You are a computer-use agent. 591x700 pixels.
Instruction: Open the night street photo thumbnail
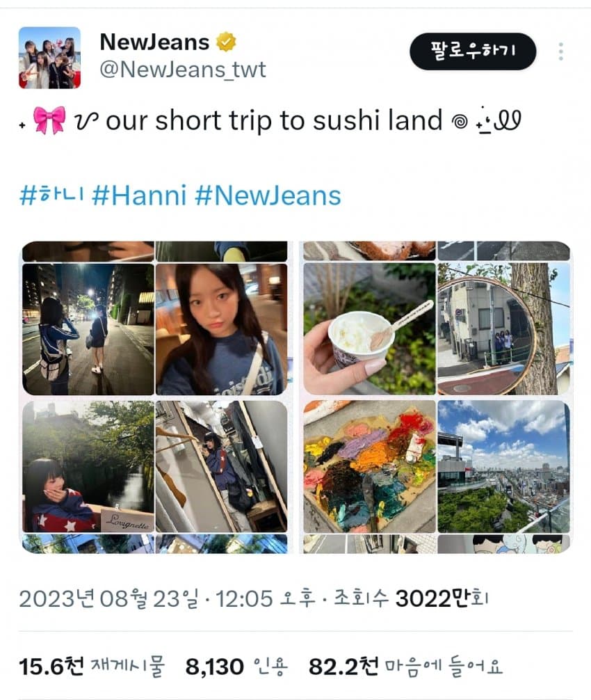(x=88, y=329)
